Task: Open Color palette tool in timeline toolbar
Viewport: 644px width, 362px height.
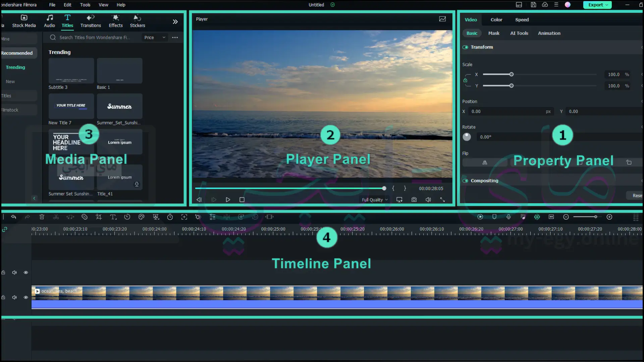Action: point(142,217)
